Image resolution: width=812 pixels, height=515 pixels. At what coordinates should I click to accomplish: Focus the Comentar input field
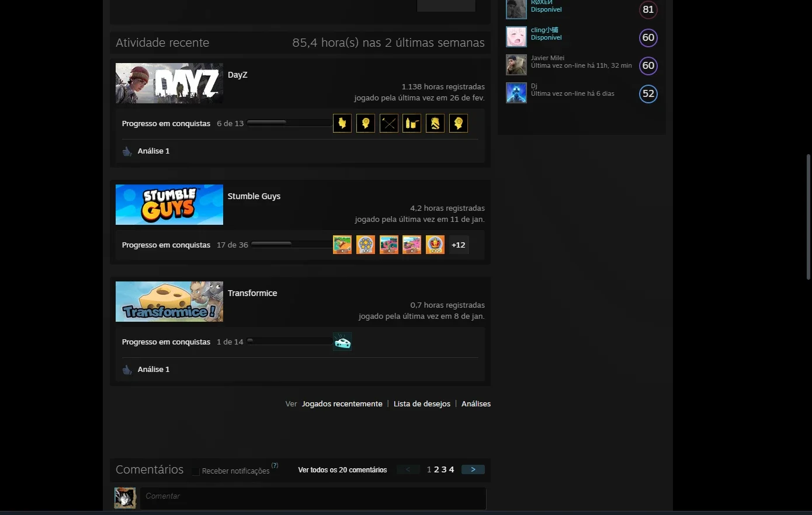coord(313,499)
